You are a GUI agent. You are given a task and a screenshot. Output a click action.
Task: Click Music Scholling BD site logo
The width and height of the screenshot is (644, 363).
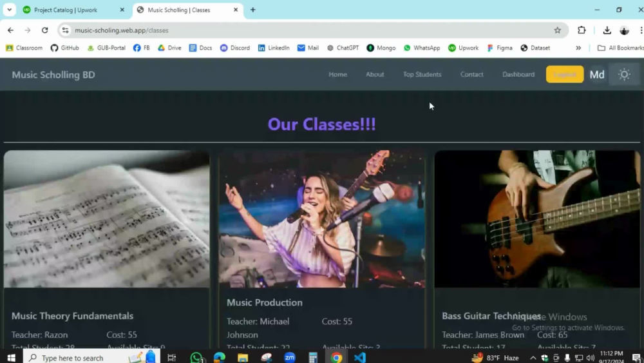pos(53,75)
